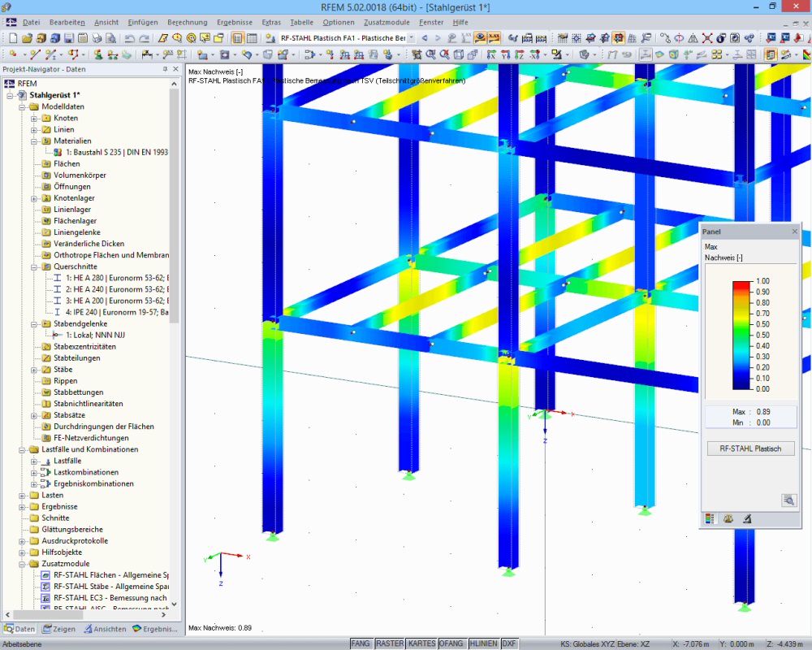Click the red X cross nodes icon
Viewport: 812px width, 650px height.
click(x=707, y=38)
